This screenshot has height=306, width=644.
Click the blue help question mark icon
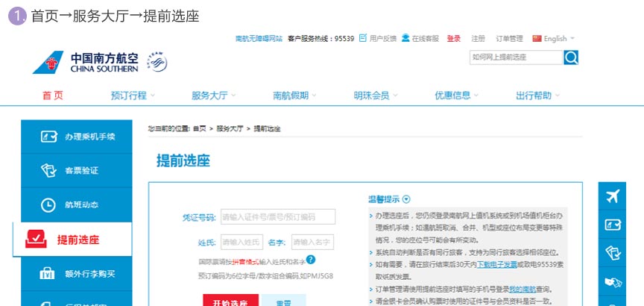311,259
